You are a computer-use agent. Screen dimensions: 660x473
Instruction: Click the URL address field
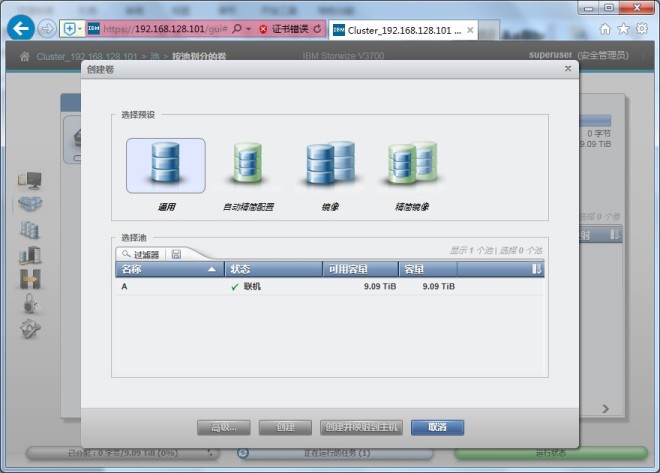(x=165, y=29)
